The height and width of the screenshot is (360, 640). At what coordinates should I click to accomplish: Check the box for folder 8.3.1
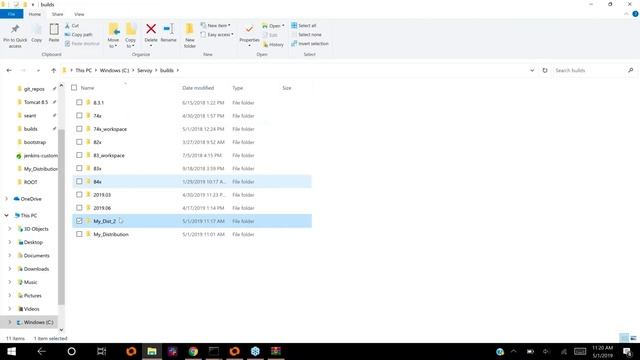pyautogui.click(x=79, y=102)
